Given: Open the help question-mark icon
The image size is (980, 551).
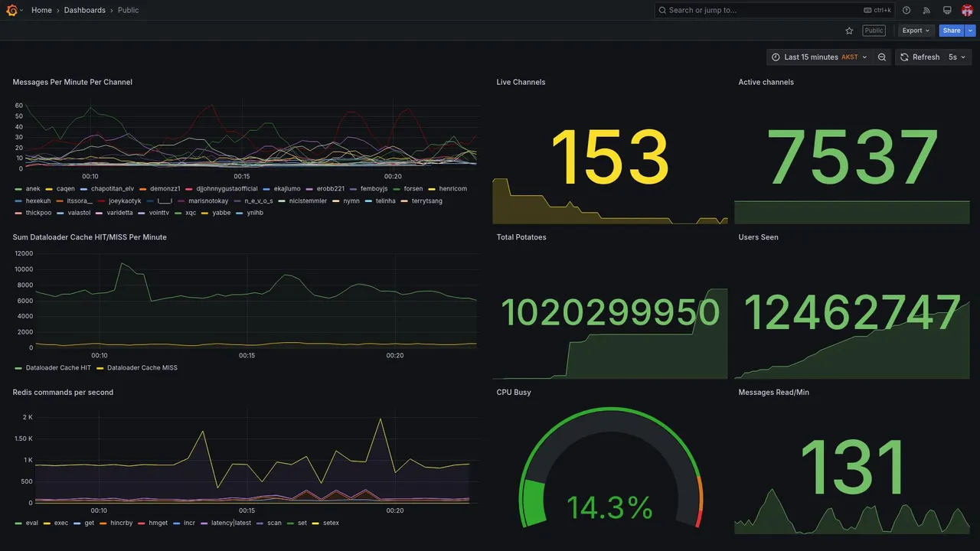Looking at the screenshot, I should pos(906,10).
